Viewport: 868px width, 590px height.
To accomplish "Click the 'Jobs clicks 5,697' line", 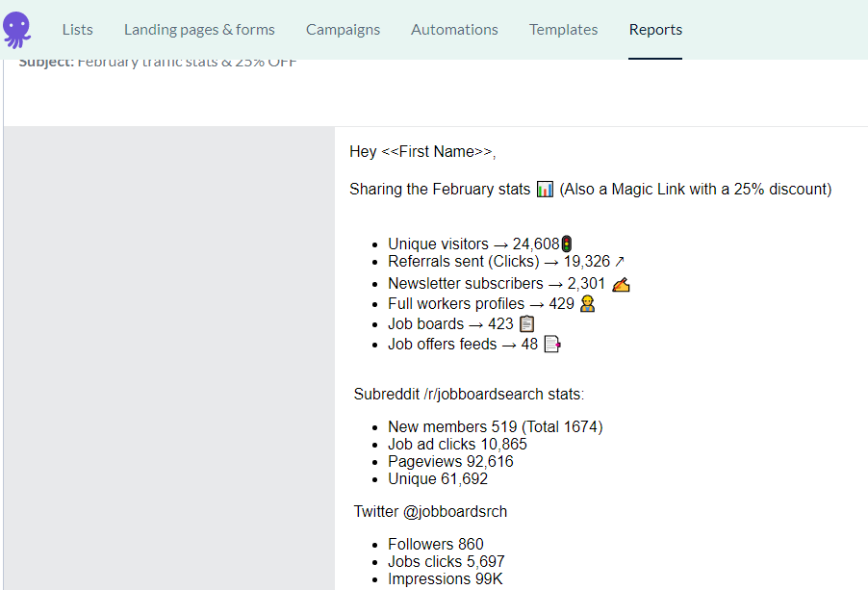I will (447, 561).
